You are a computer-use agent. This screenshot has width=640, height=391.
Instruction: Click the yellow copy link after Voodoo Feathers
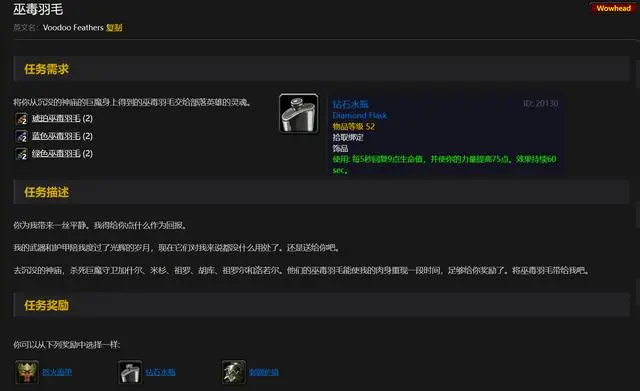(114, 28)
